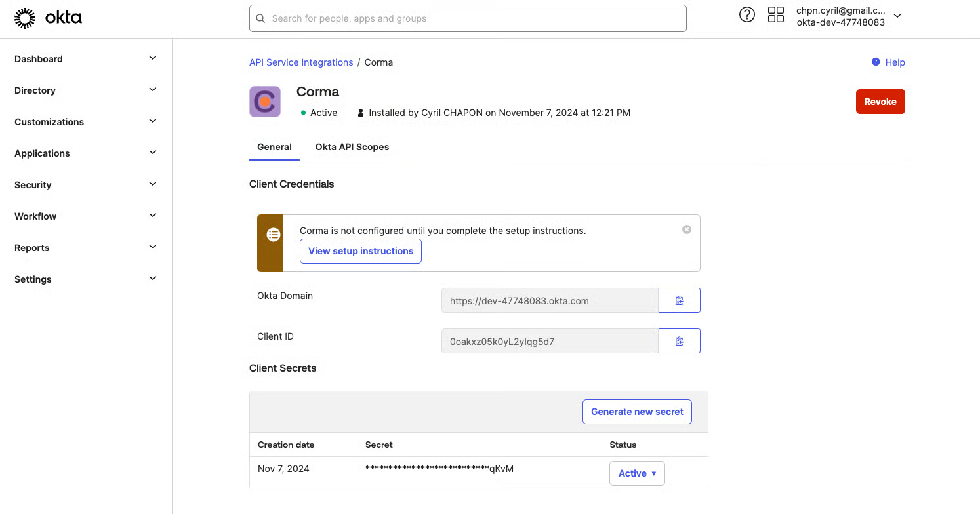The image size is (980, 514).
Task: Dismiss the setup instructions notice
Action: pyautogui.click(x=686, y=229)
